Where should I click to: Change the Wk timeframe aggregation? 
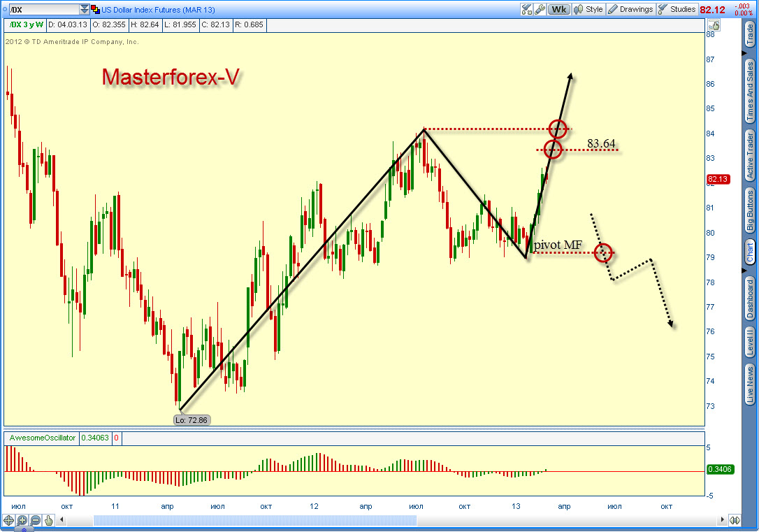click(559, 9)
